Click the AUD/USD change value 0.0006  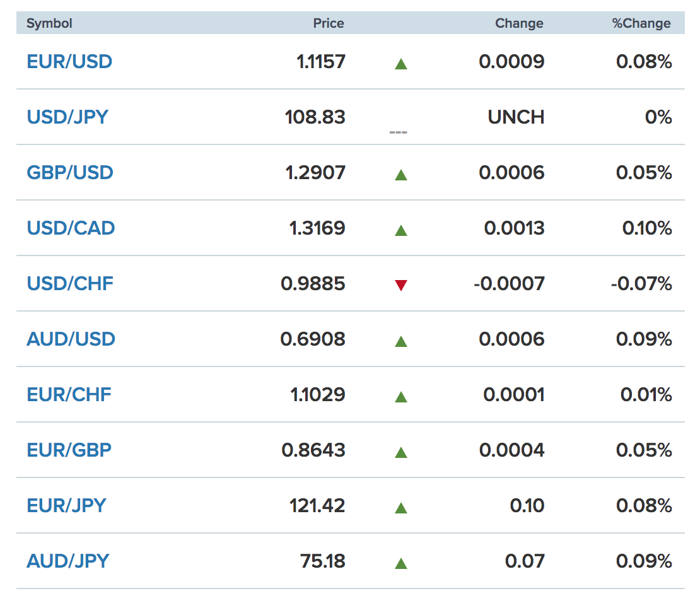(511, 339)
